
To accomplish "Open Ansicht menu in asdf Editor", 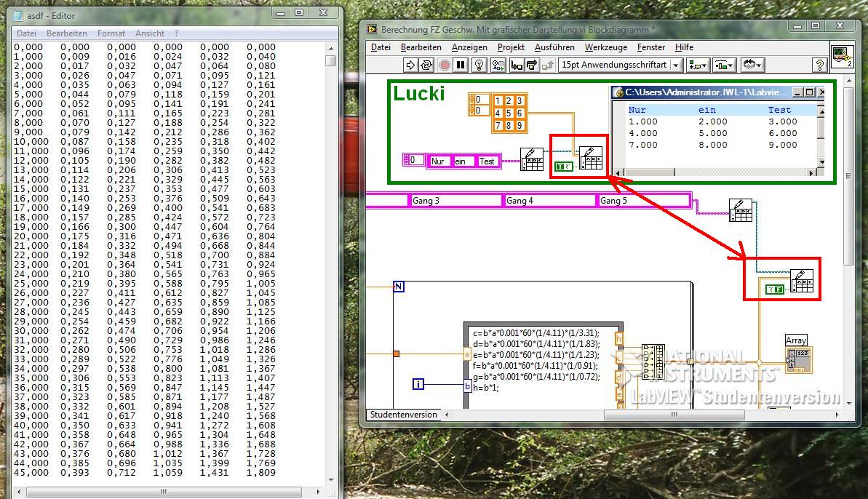I will click(x=150, y=33).
